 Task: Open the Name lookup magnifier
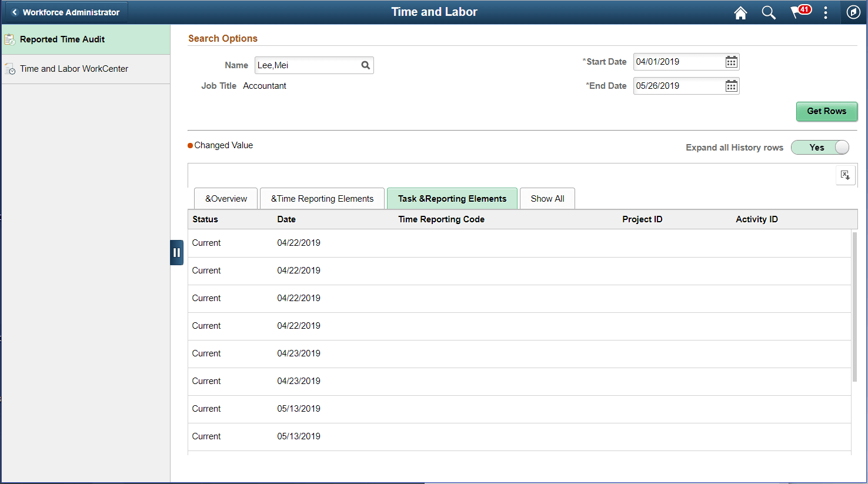point(365,65)
